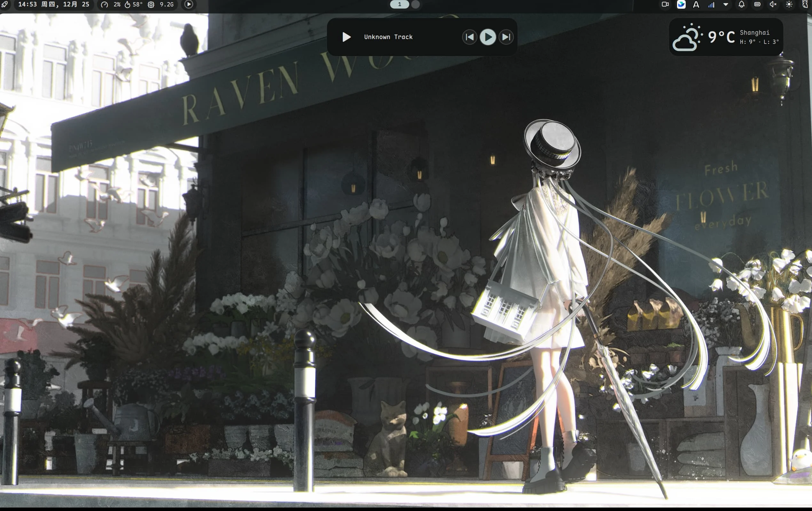
Task: Skip to the next track
Action: [x=506, y=37]
